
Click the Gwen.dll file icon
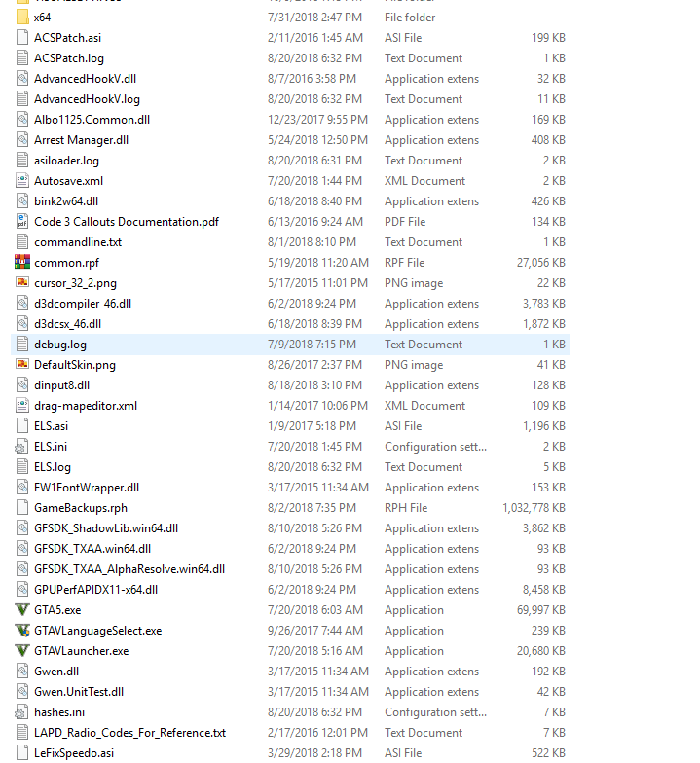pos(22,672)
